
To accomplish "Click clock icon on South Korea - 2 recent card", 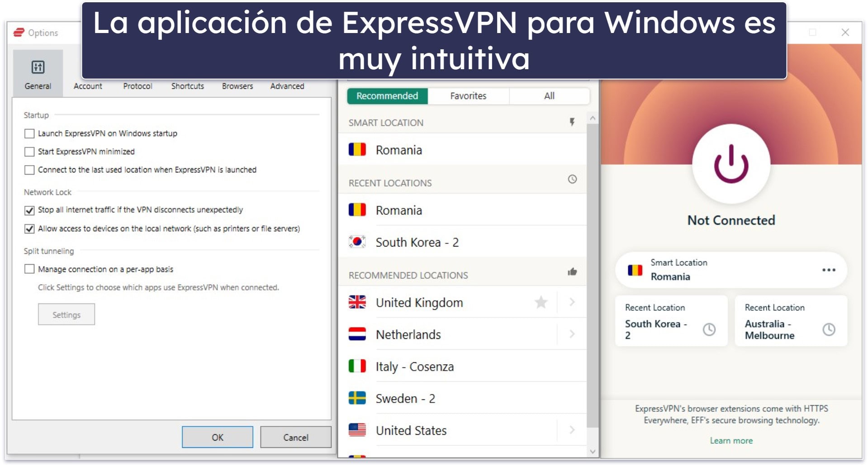I will 709,329.
